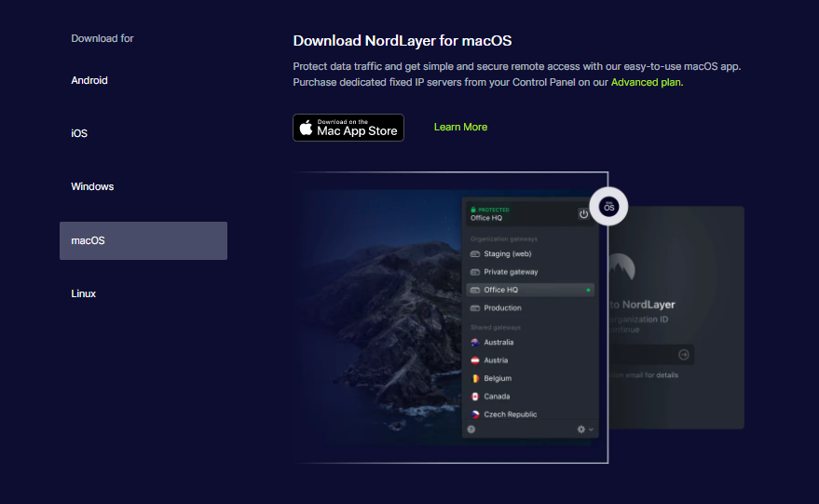This screenshot has height=504, width=819.
Task: Click the green PROTECTED lock icon
Action: (x=473, y=210)
